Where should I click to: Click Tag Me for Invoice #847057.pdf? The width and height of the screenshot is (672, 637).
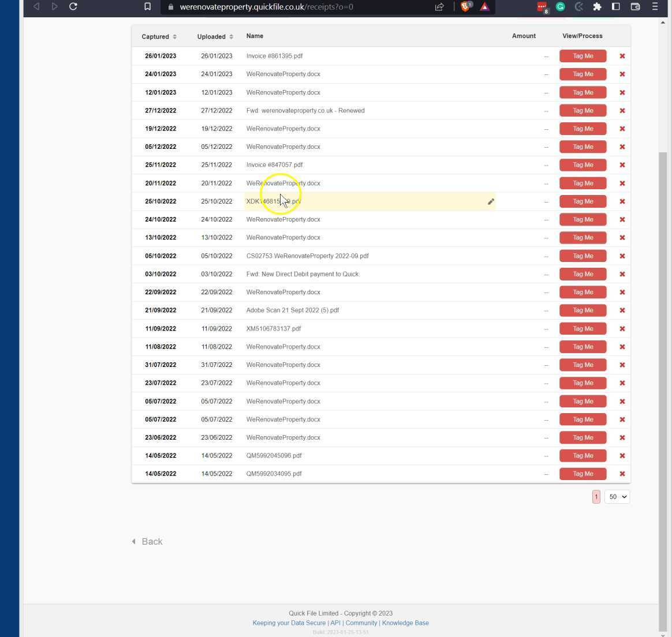583,165
